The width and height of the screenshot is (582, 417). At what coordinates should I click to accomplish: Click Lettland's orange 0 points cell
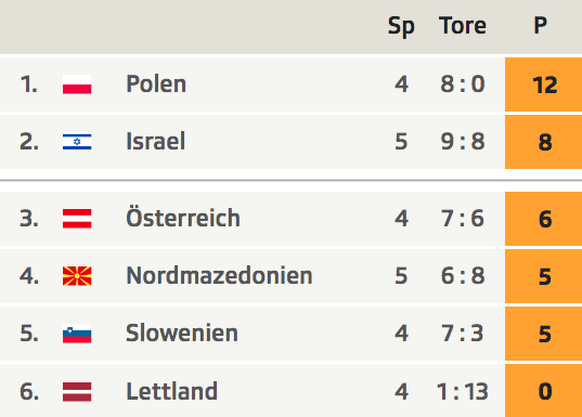point(543,391)
